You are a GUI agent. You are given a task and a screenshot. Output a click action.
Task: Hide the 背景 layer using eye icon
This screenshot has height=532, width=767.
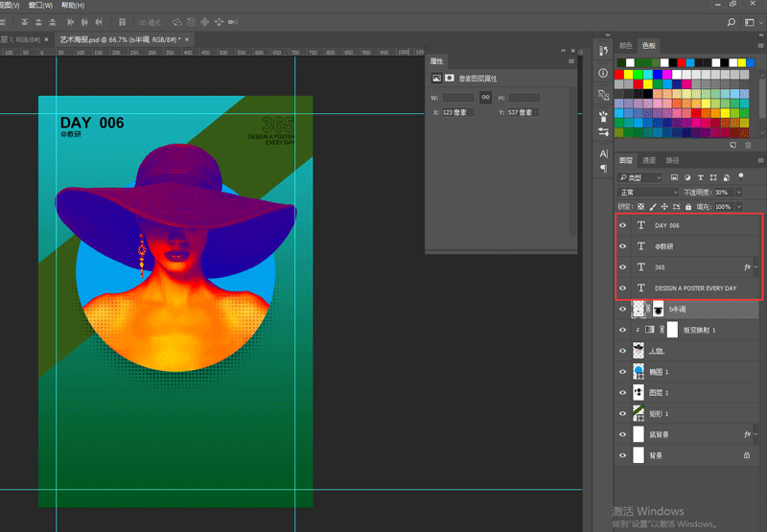(623, 455)
